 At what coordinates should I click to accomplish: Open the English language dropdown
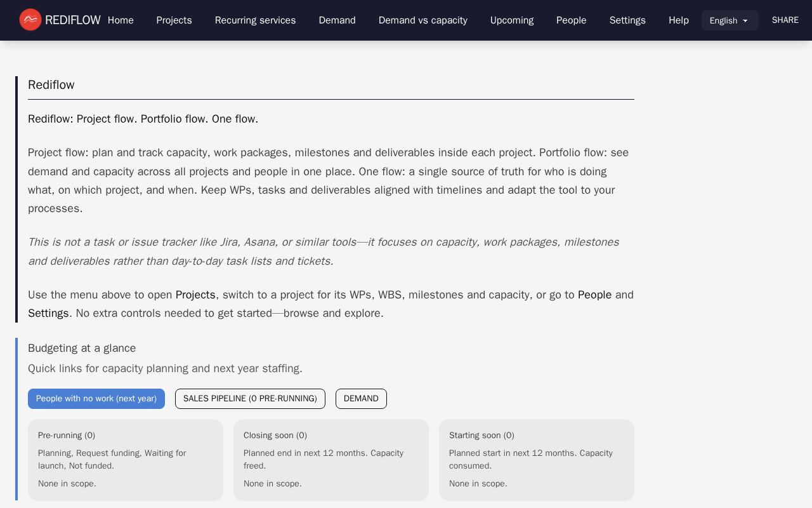coord(730,20)
